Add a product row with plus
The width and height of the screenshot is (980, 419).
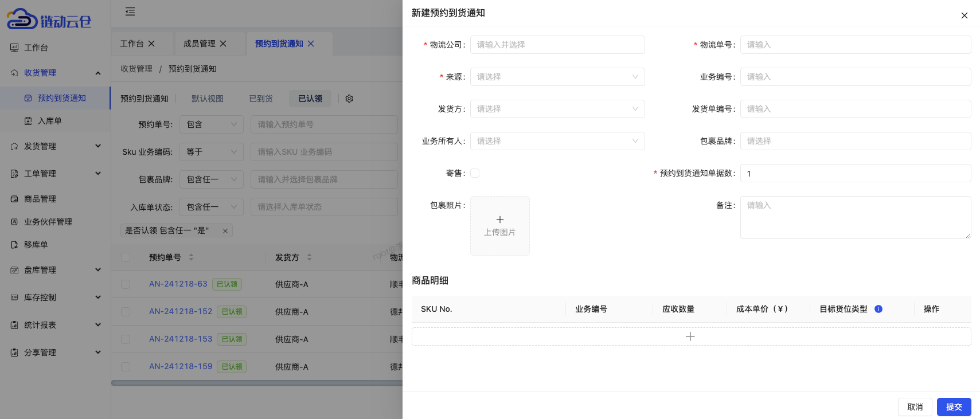tap(691, 336)
